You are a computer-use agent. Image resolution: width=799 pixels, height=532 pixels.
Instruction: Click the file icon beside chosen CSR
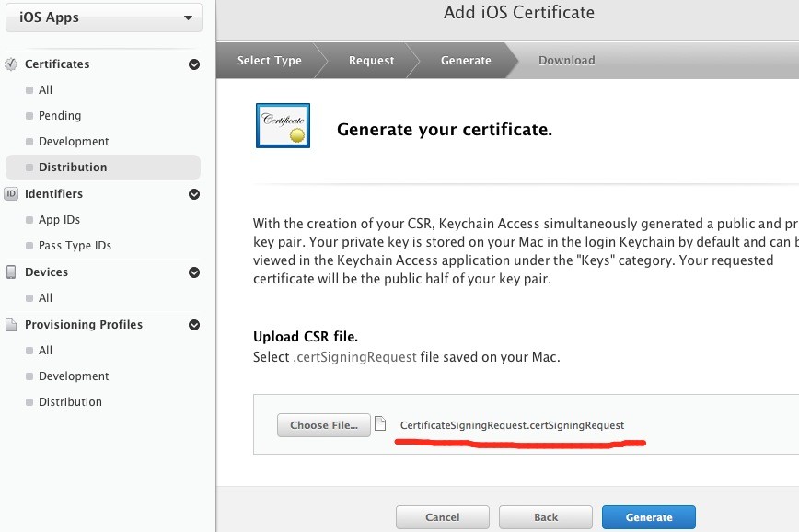[380, 423]
